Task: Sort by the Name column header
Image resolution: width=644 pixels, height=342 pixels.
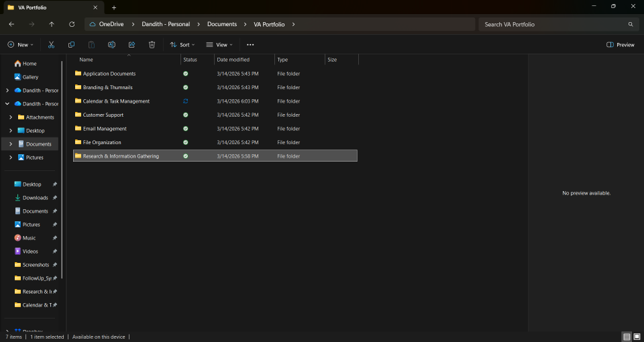Action: click(x=86, y=60)
